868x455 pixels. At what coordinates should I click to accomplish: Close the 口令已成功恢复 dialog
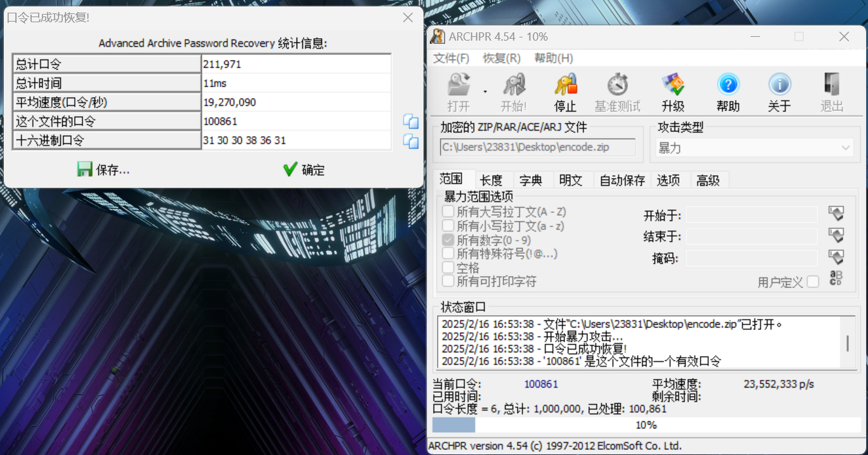(408, 18)
